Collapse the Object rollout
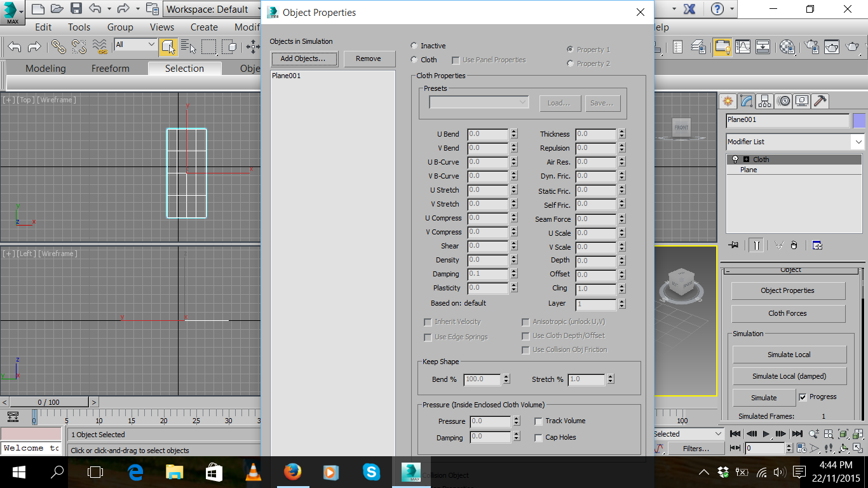 coord(791,270)
